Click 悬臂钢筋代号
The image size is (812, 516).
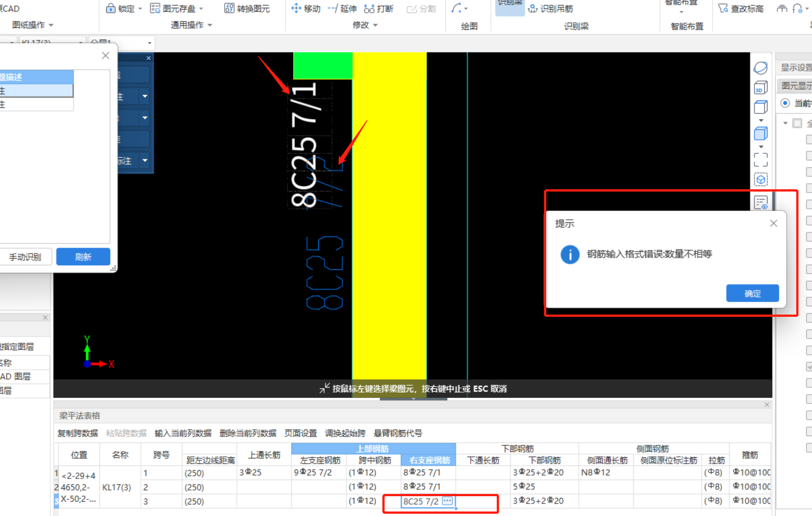tap(398, 433)
